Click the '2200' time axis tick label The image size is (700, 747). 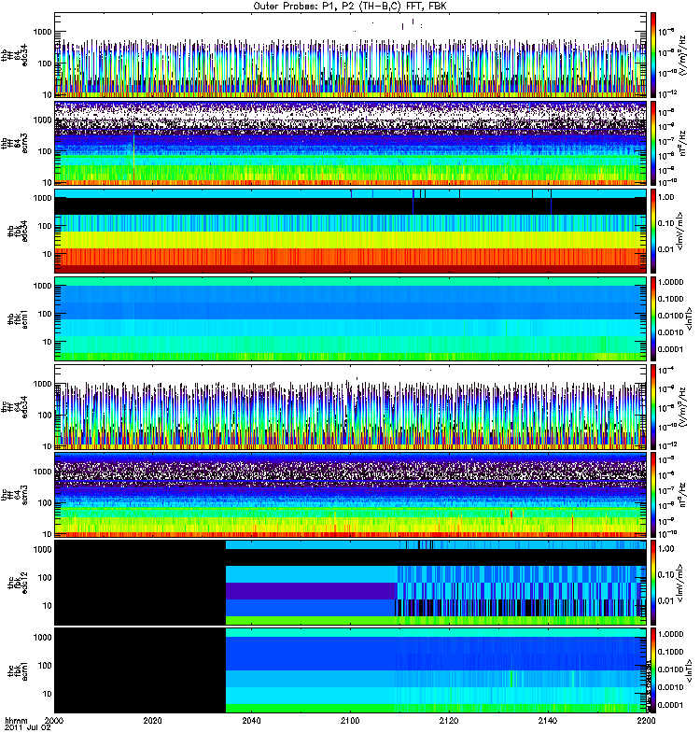(646, 720)
